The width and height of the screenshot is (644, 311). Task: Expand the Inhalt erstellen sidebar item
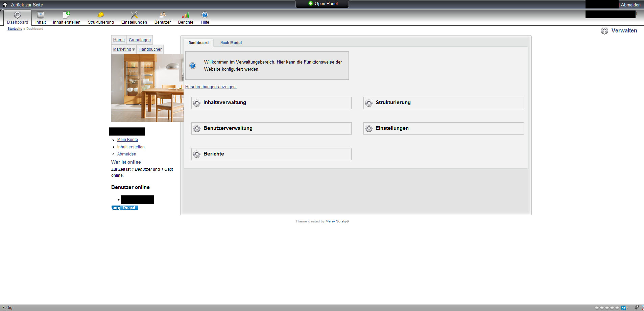[x=114, y=147]
